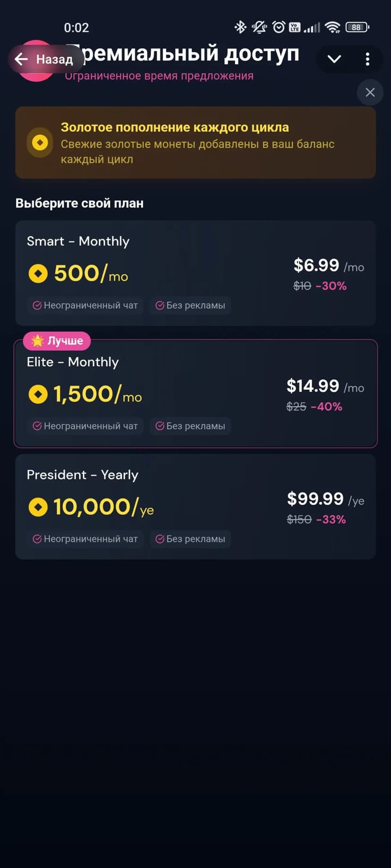Tap the coin icon beside 500/mo

38,274
